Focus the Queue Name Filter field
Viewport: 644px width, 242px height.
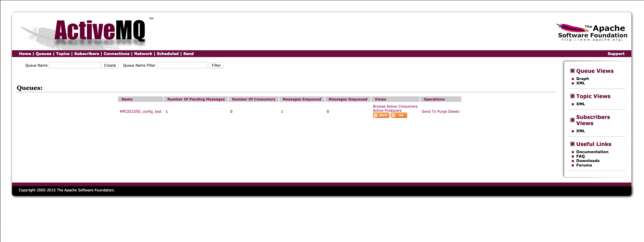(x=182, y=65)
